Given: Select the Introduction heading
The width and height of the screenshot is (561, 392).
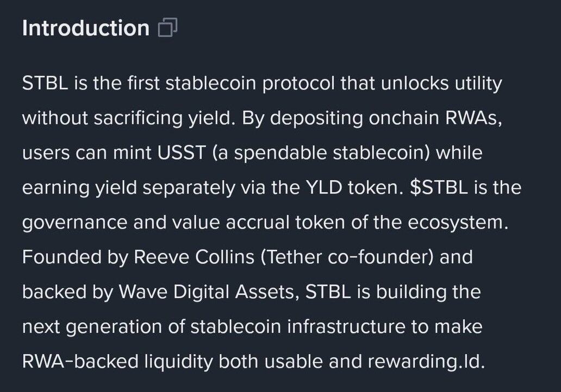Looking at the screenshot, I should point(86,28).
